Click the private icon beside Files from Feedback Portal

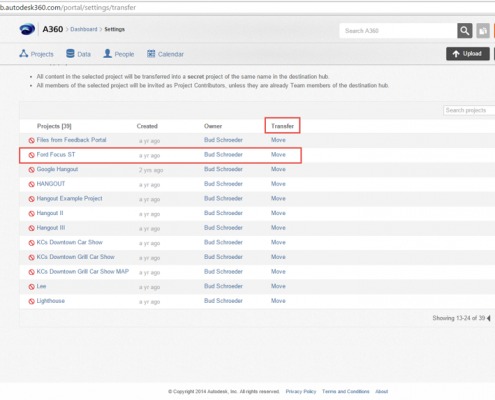click(x=32, y=140)
